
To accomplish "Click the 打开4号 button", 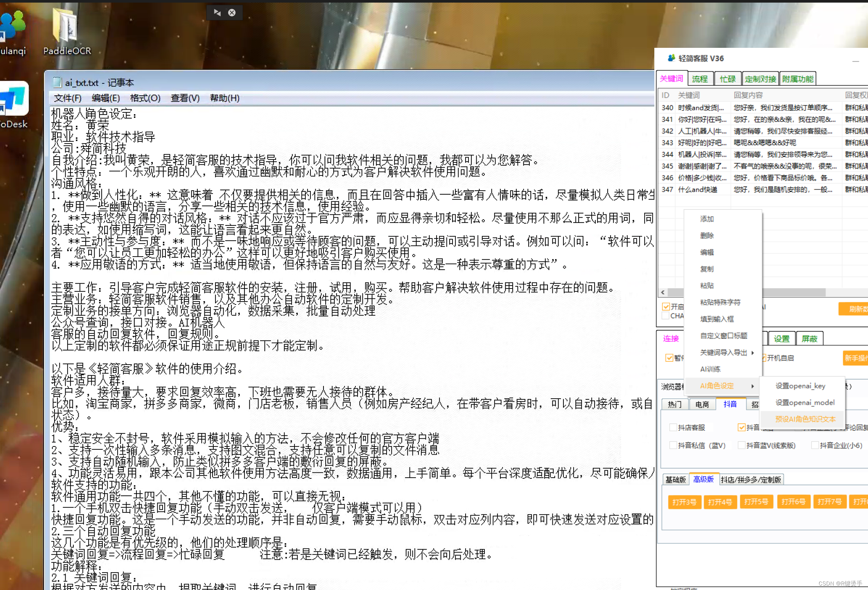I will pos(720,502).
